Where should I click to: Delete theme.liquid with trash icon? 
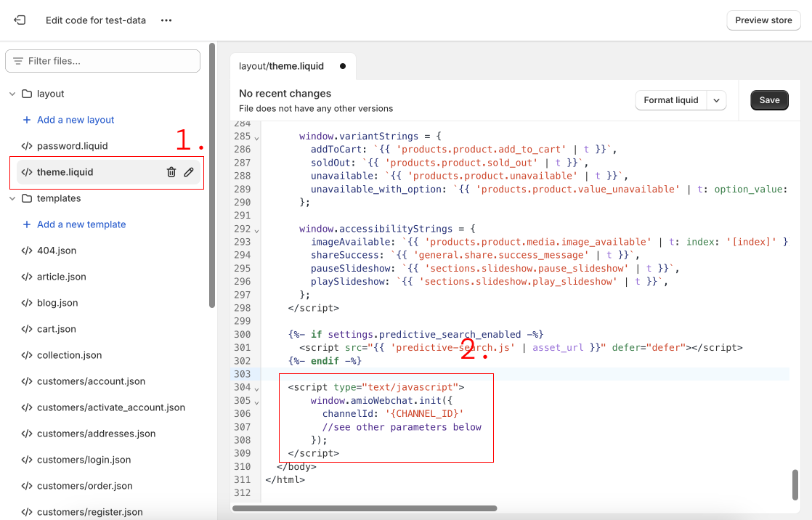pos(171,172)
